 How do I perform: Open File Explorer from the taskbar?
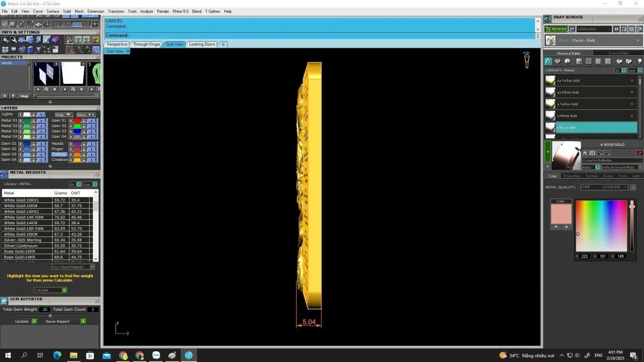point(74,355)
